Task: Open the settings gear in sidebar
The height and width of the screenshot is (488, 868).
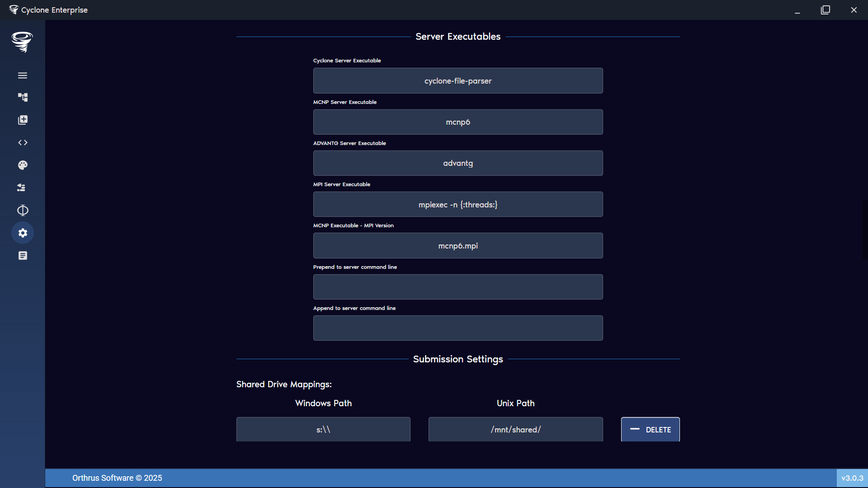Action: (22, 233)
